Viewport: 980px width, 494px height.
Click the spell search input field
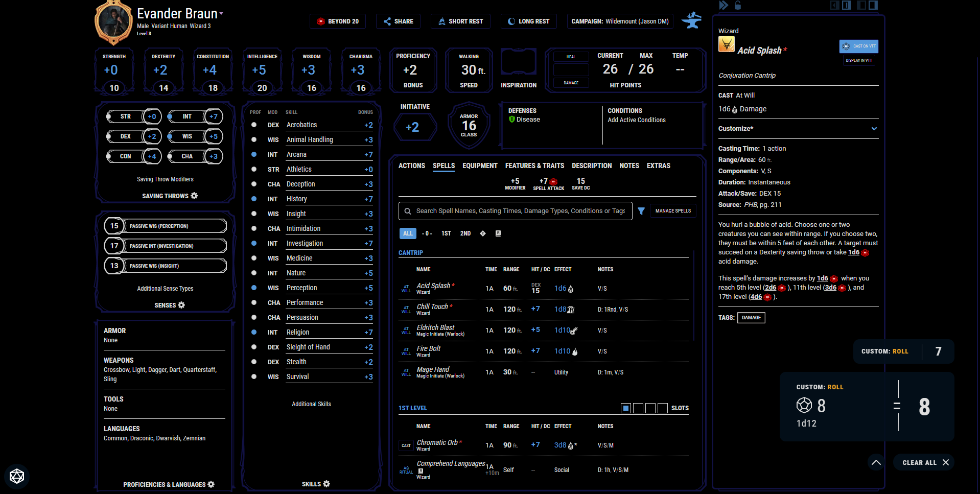516,211
